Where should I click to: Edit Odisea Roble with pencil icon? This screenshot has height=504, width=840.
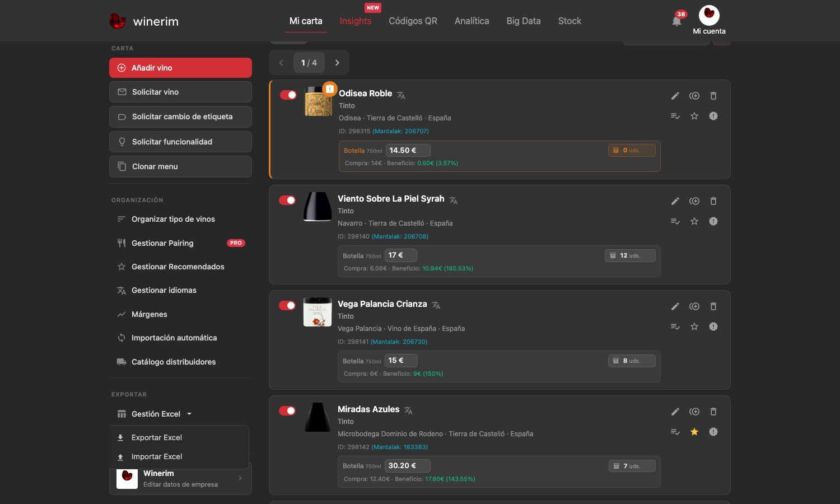point(675,96)
